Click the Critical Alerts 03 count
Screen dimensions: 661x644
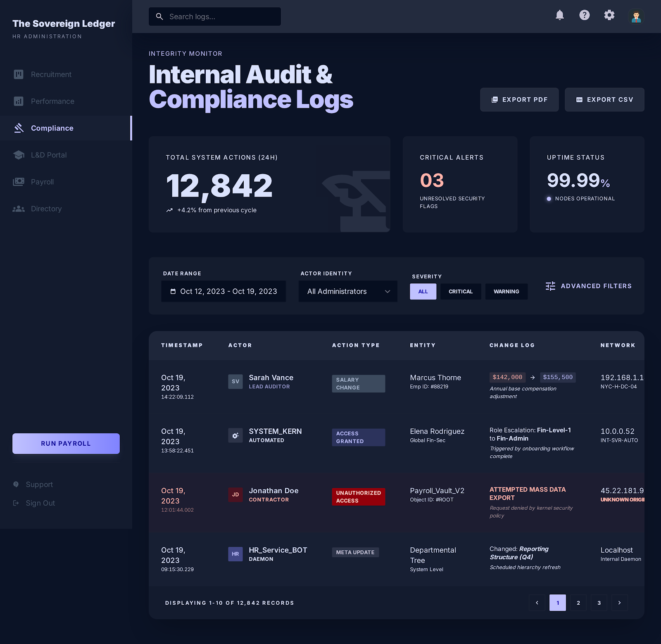click(x=432, y=181)
